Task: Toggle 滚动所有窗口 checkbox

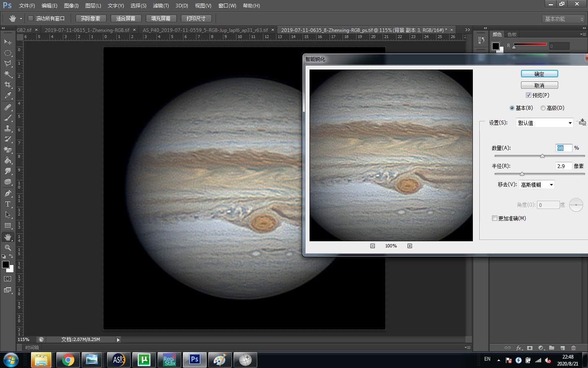Action: (30, 18)
